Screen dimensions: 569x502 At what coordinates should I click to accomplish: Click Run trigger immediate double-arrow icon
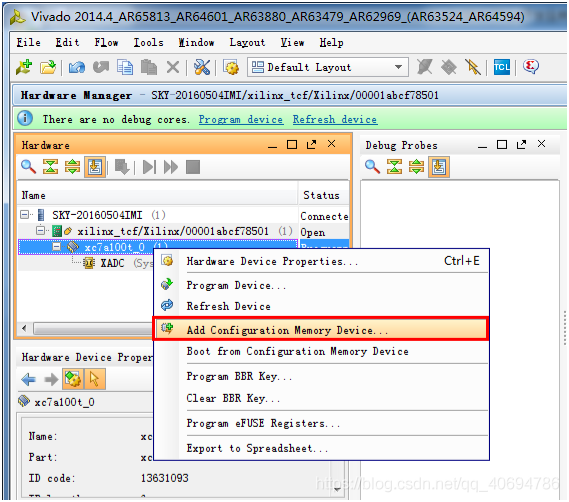click(x=171, y=167)
